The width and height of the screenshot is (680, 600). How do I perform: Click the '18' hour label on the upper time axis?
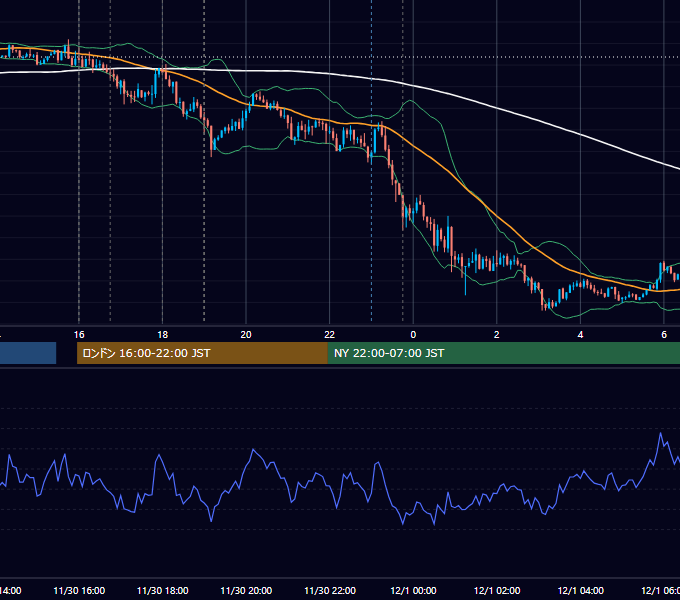pos(163,335)
